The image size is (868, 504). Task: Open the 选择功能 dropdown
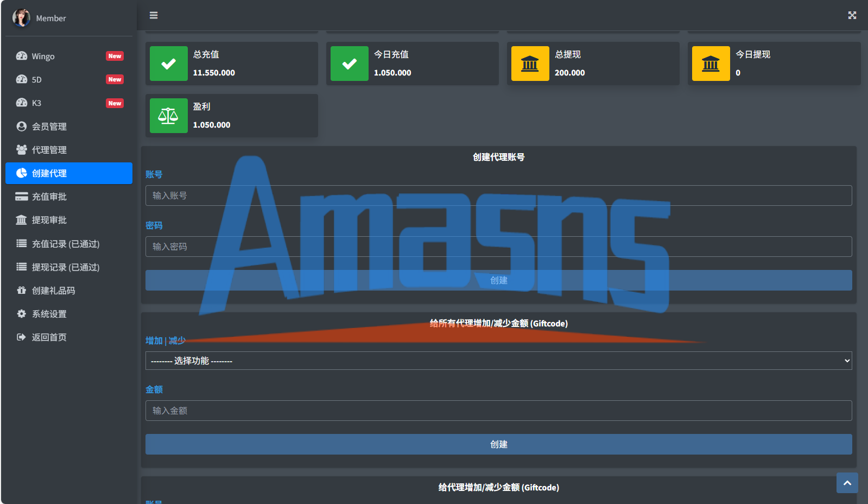point(499,361)
